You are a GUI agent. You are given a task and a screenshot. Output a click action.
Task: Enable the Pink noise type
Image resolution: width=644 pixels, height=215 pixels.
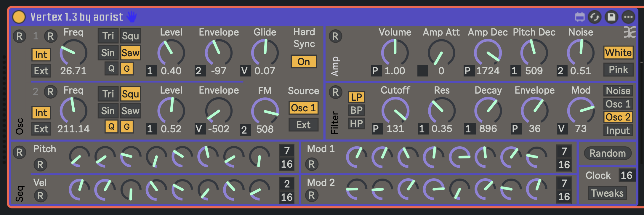[x=618, y=70]
